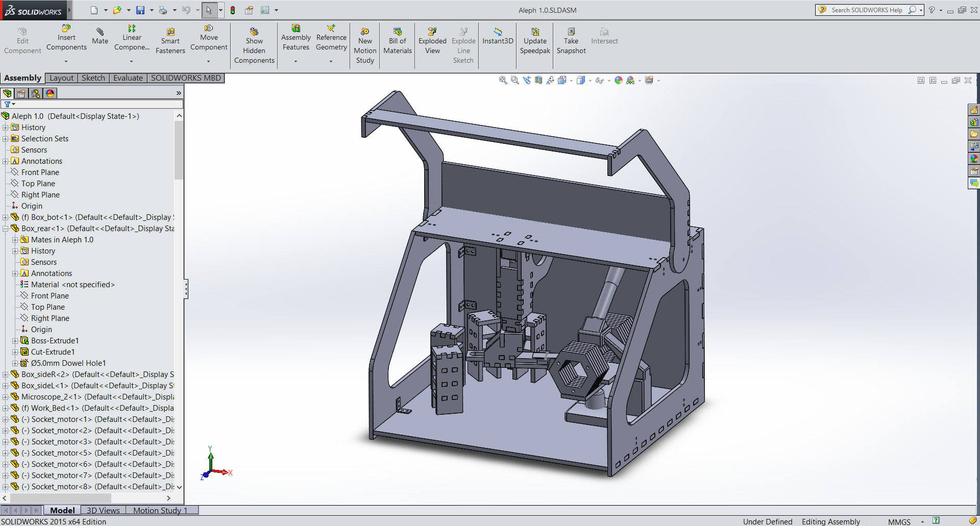Toggle the Select arrow tool
This screenshot has width=980, height=526.
tap(209, 10)
